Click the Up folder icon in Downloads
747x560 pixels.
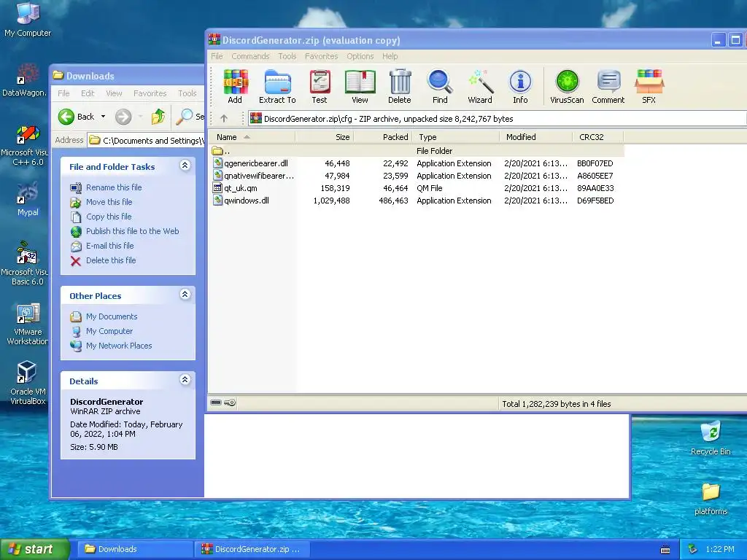(158, 117)
